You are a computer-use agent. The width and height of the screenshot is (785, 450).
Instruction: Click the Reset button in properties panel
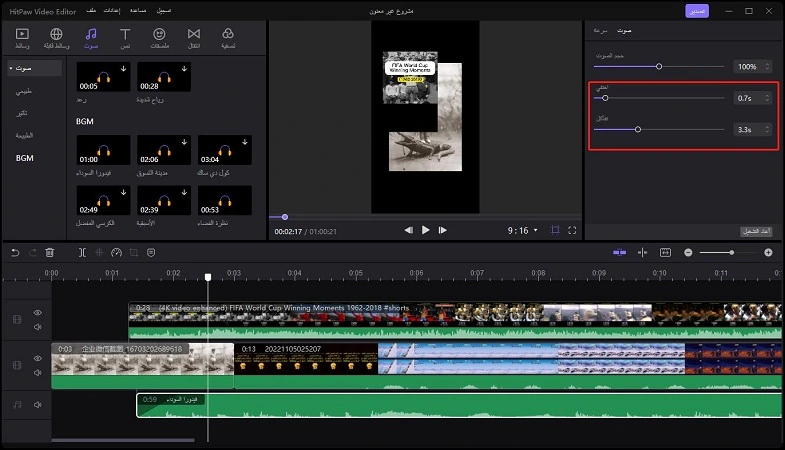[756, 231]
